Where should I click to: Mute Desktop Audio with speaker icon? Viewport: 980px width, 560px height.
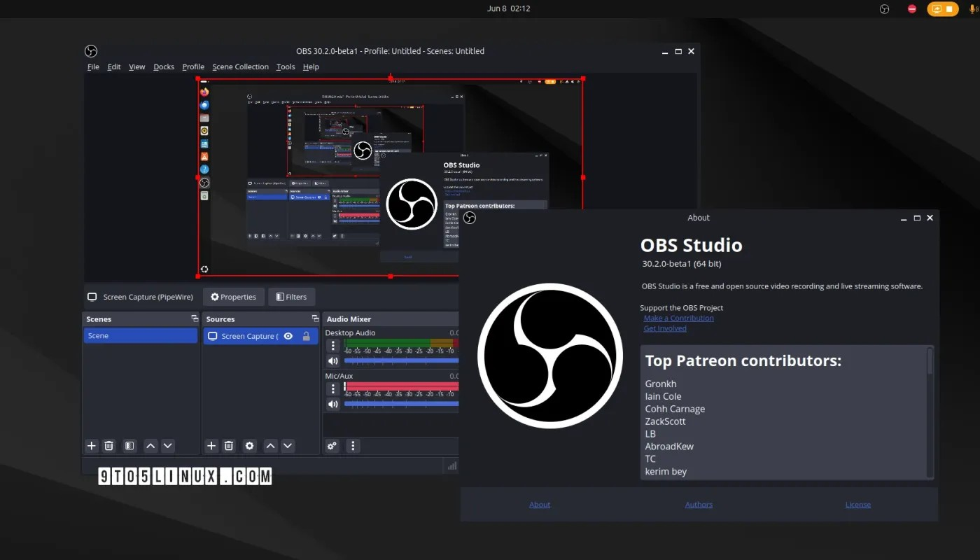333,361
